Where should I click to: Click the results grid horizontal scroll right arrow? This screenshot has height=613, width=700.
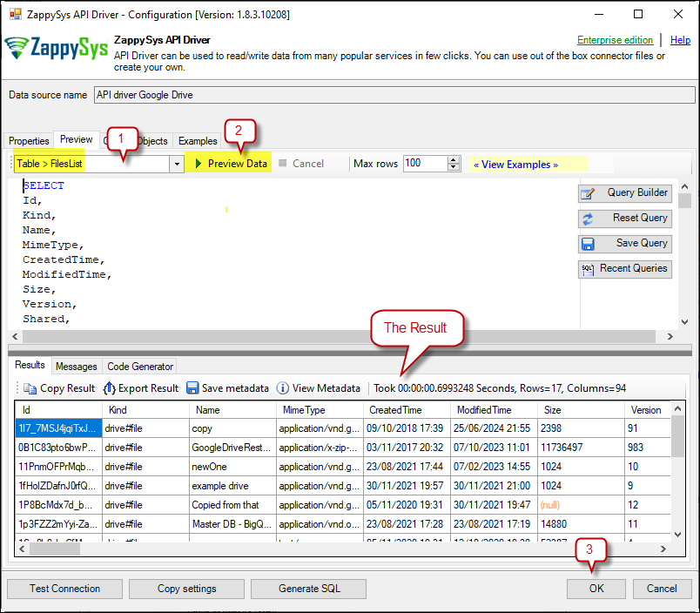(x=663, y=549)
